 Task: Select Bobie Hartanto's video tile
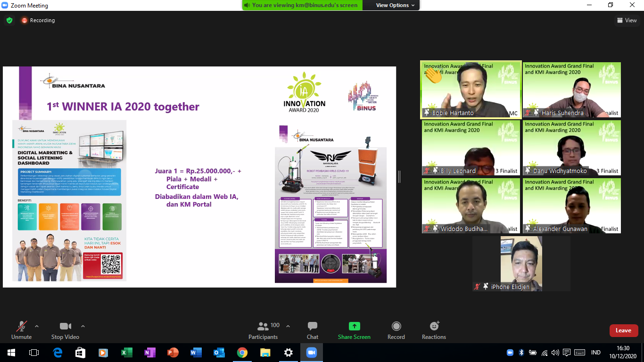point(471,90)
